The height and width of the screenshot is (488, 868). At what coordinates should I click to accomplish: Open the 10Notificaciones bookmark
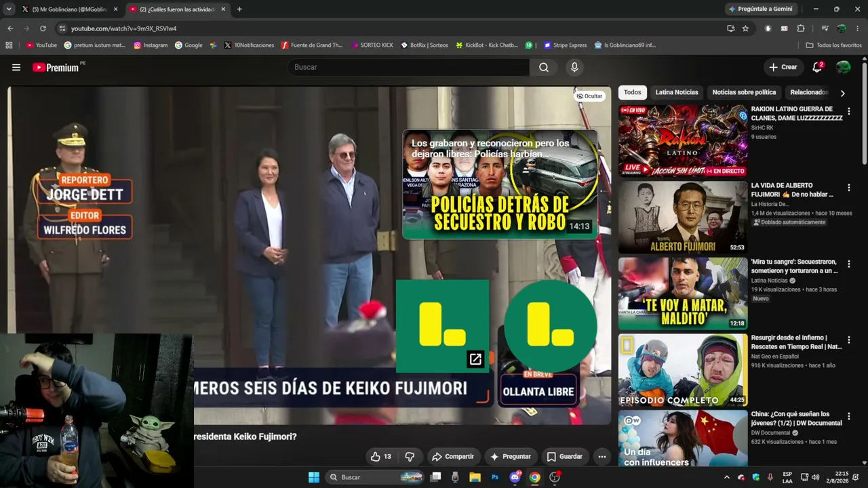[x=249, y=45]
